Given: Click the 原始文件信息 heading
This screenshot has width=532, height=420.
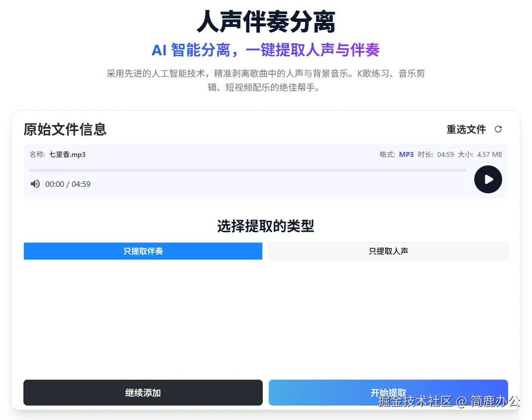Looking at the screenshot, I should coord(65,130).
